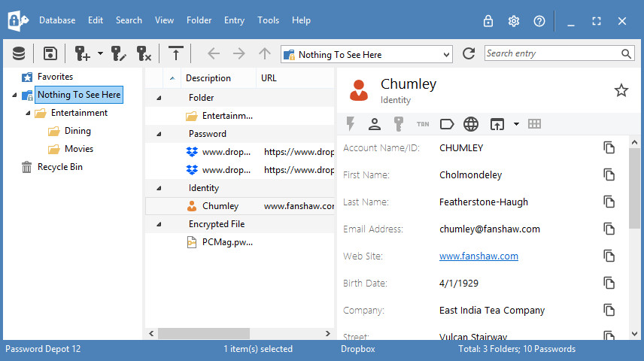Click the Refresh icon
This screenshot has width=644, height=361.
coord(469,54)
